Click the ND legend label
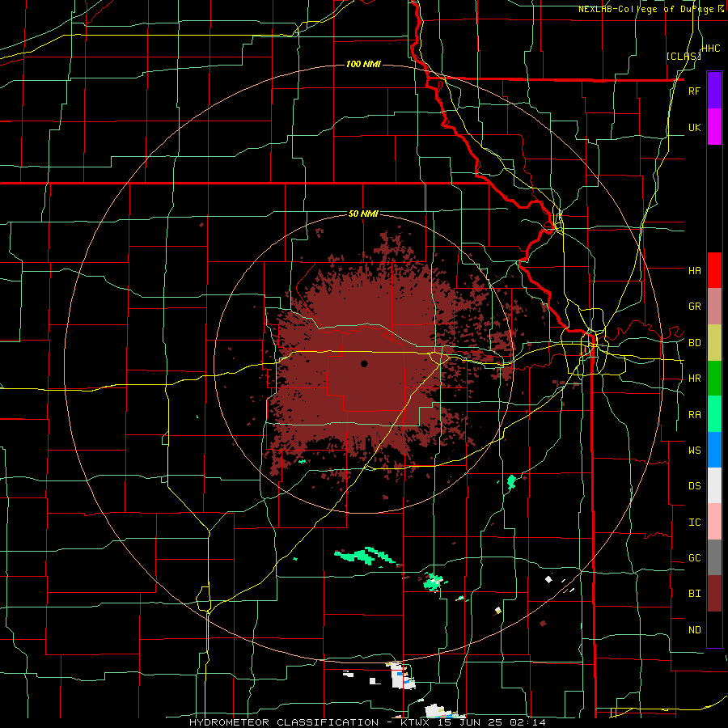Viewport: 728px width, 728px height. pos(694,630)
